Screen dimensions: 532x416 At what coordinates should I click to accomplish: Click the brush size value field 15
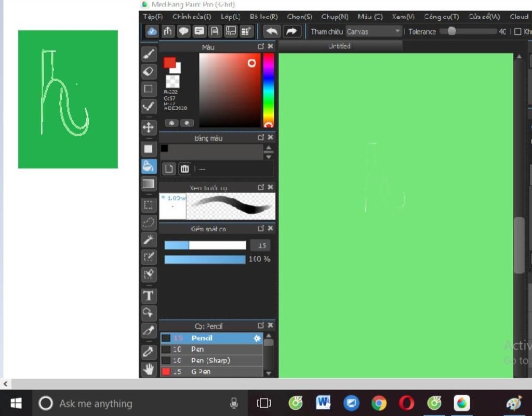(260, 245)
